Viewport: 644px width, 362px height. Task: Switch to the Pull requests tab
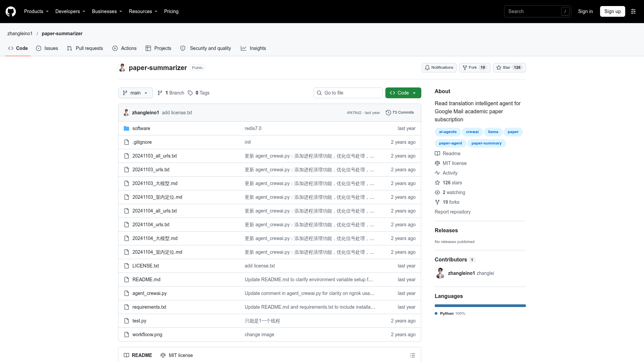click(x=85, y=48)
